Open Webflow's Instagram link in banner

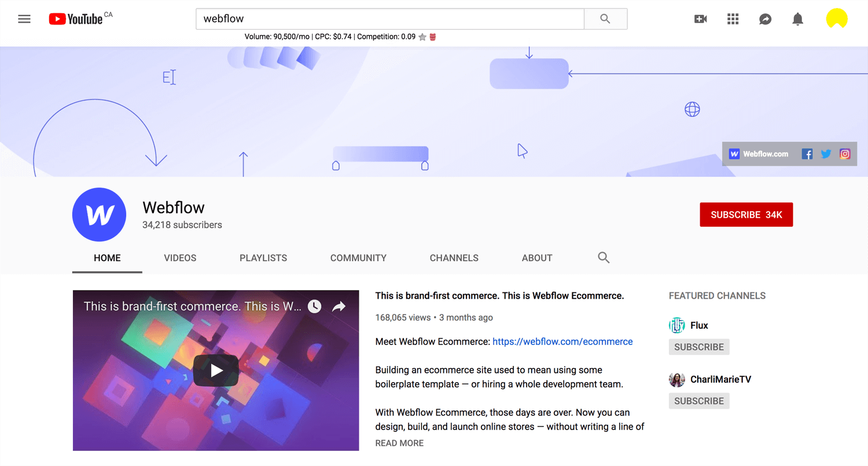tap(845, 154)
